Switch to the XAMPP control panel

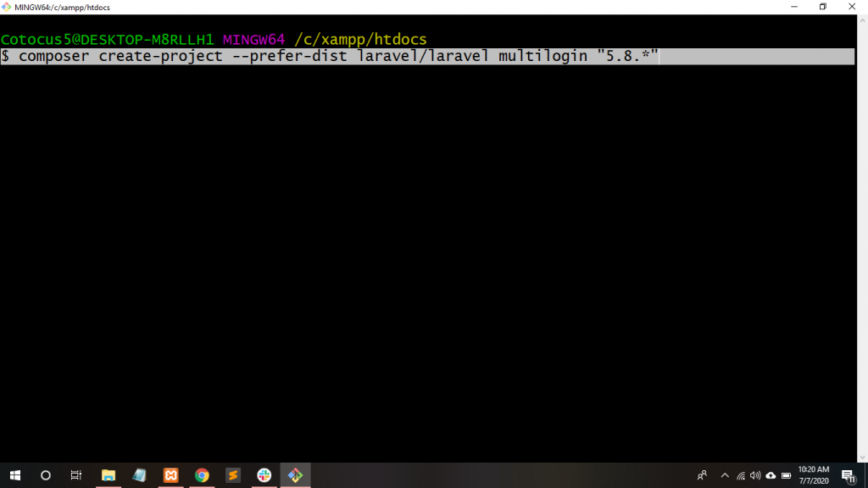coord(170,475)
